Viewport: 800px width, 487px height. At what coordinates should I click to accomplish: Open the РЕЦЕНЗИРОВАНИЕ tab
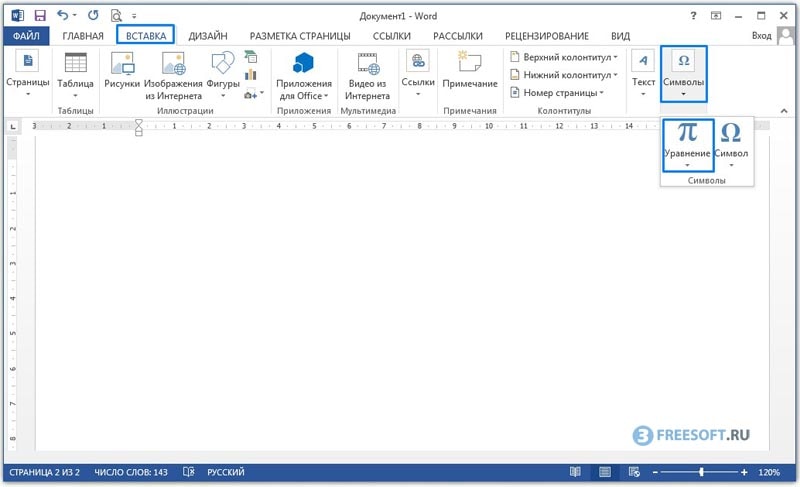[x=546, y=36]
